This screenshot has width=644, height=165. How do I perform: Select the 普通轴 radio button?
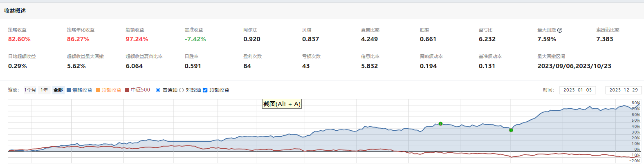(x=158, y=90)
